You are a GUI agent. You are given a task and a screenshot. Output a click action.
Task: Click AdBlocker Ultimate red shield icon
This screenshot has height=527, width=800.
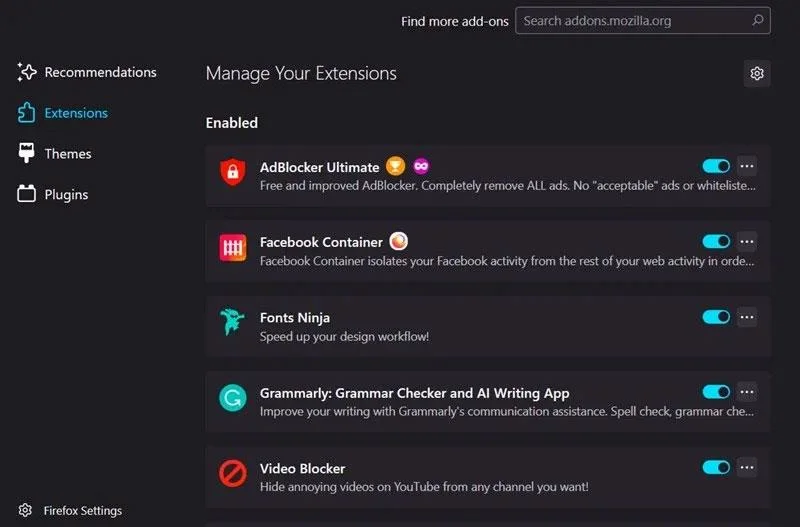tap(233, 171)
